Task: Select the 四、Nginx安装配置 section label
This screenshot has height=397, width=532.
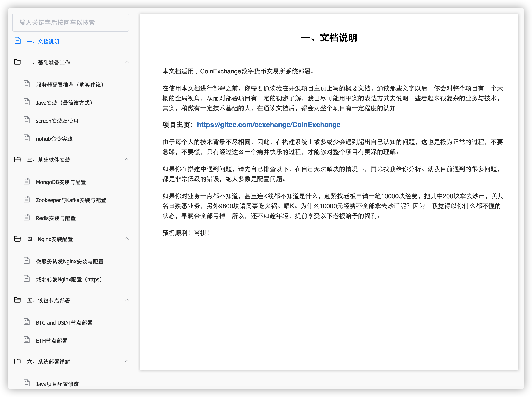Action: 50,239
